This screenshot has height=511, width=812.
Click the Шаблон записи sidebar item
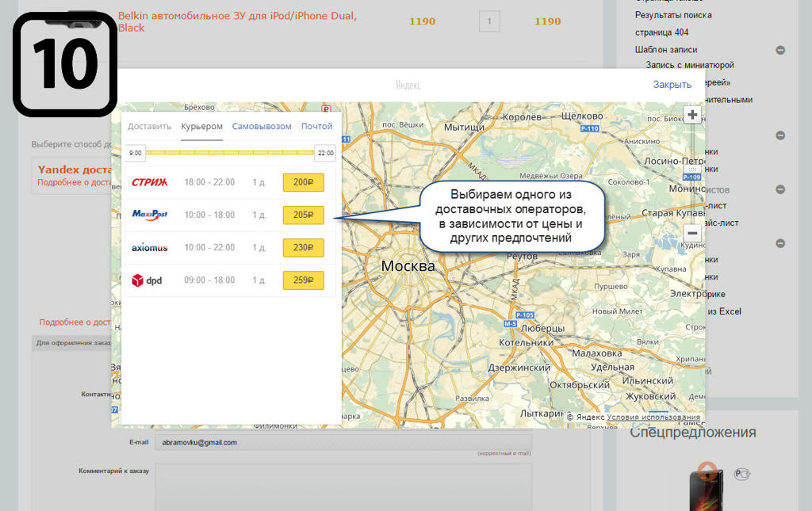(666, 50)
